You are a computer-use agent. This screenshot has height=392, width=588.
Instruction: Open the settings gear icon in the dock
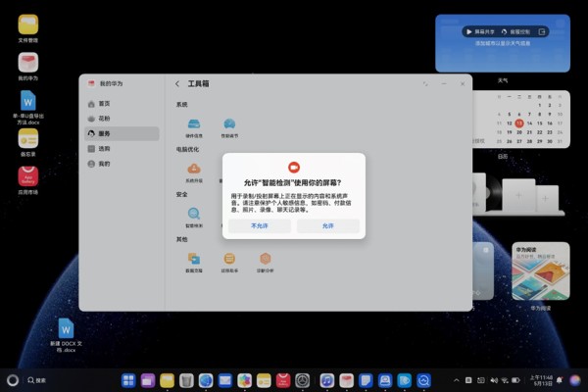[302, 380]
